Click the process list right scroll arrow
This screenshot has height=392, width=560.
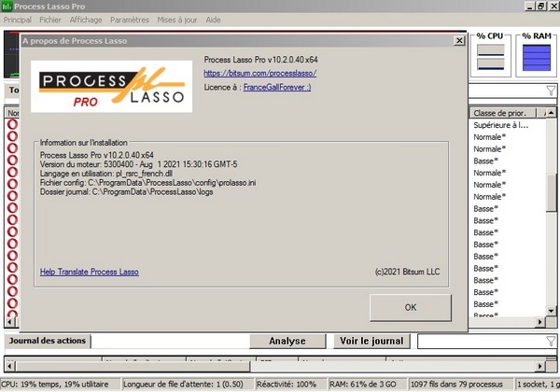point(540,322)
